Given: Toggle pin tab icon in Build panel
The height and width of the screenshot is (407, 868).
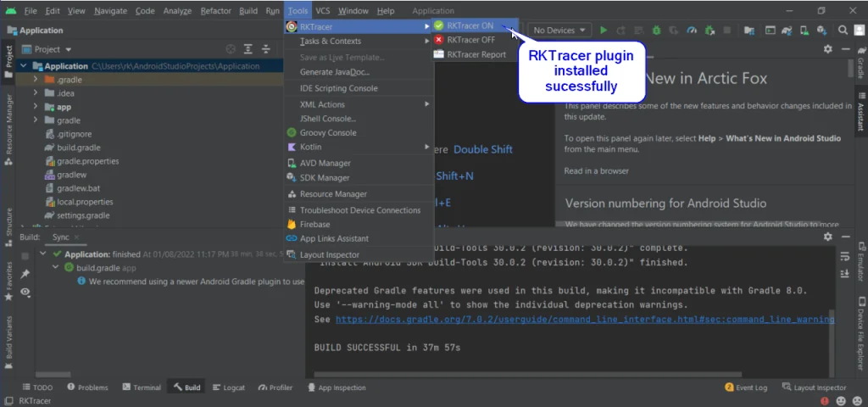Looking at the screenshot, I should tap(25, 274).
